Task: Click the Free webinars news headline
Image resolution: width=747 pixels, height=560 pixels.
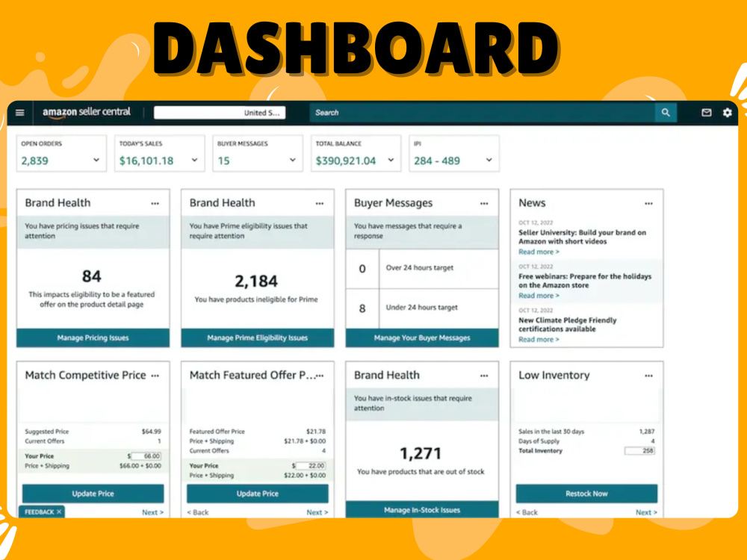Action: point(585,281)
